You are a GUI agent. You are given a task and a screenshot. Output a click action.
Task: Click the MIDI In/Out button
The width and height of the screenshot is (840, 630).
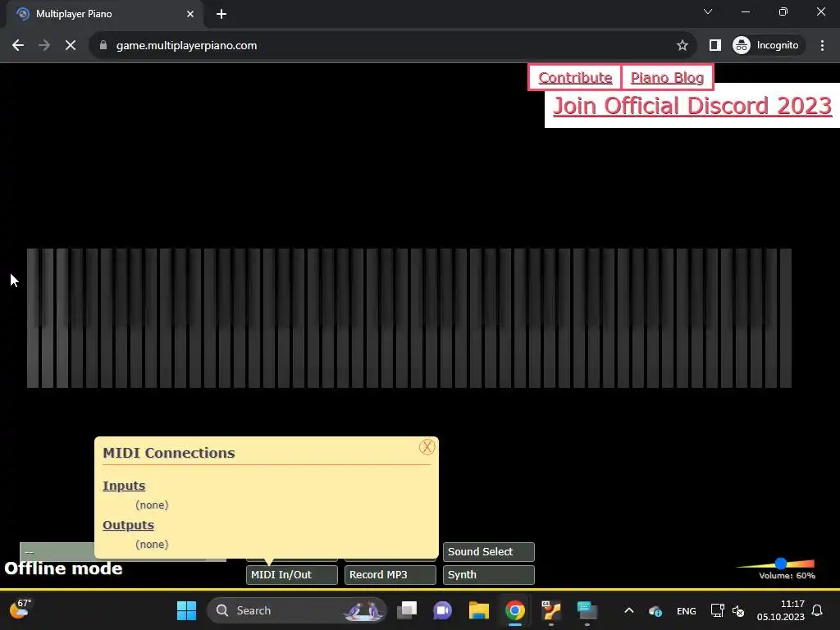[x=291, y=575]
